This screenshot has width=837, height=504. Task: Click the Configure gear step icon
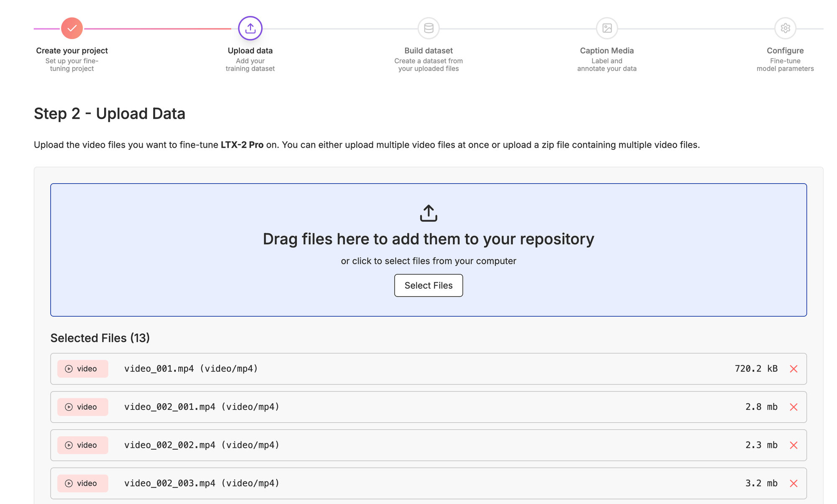785,28
